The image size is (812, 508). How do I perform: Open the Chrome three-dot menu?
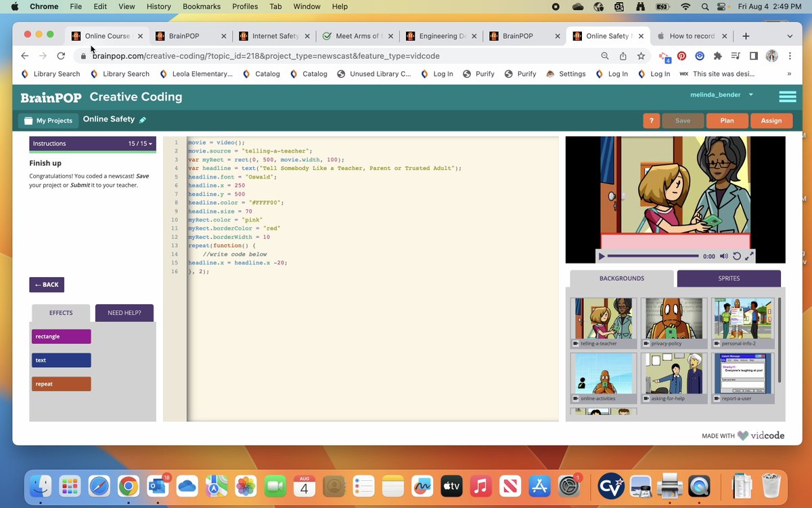(x=789, y=56)
